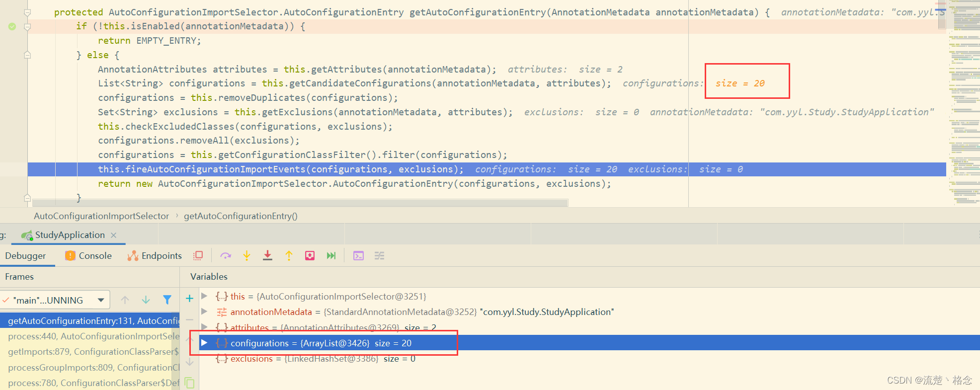Click Step Out yellow up arrow
This screenshot has height=390, width=980.
point(289,255)
